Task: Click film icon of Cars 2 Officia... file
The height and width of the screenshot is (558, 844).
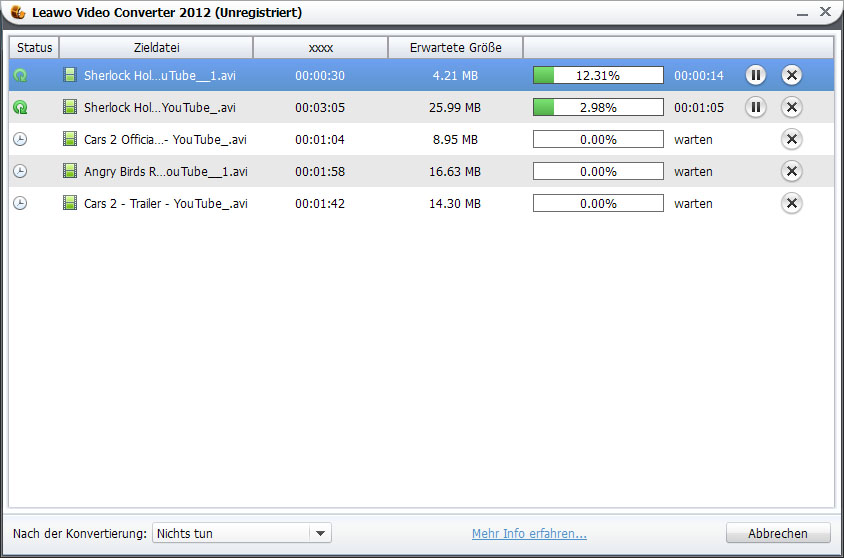Action: (69, 139)
